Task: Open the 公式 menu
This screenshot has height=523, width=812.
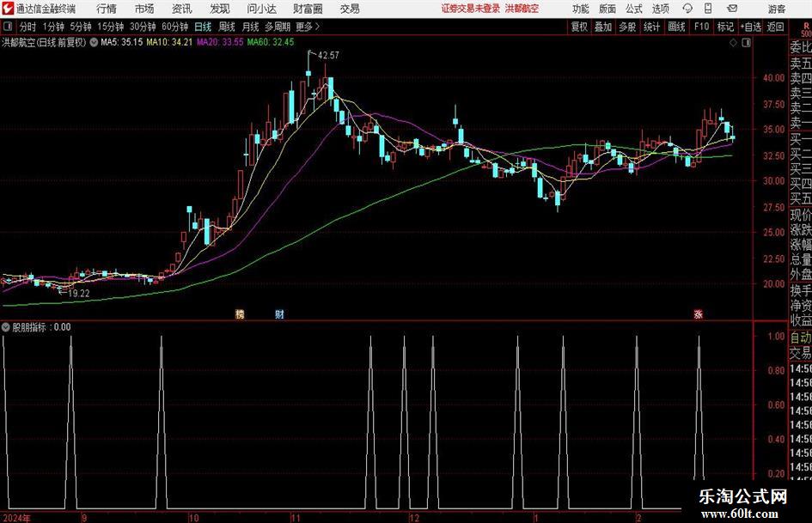Action: coord(634,9)
